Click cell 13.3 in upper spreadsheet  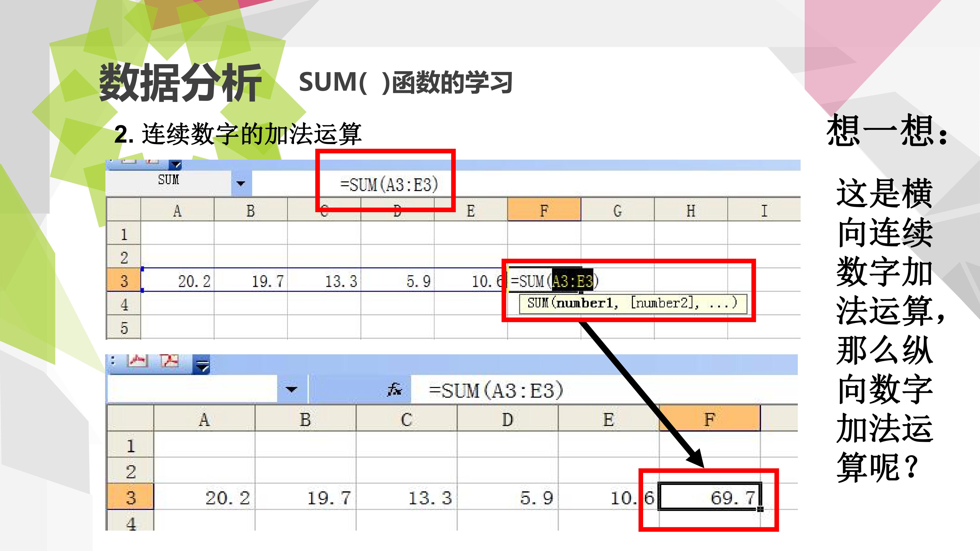(x=324, y=280)
